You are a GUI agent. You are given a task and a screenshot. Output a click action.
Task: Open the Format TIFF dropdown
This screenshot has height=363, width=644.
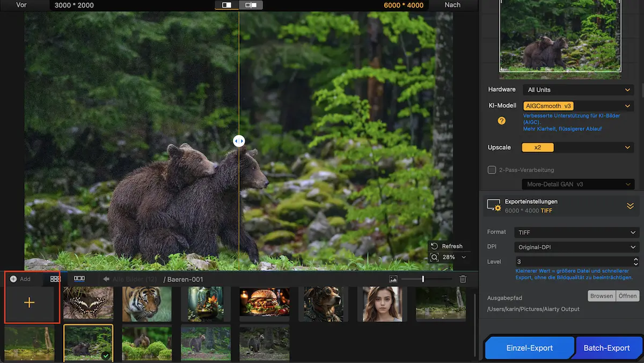[x=576, y=233]
